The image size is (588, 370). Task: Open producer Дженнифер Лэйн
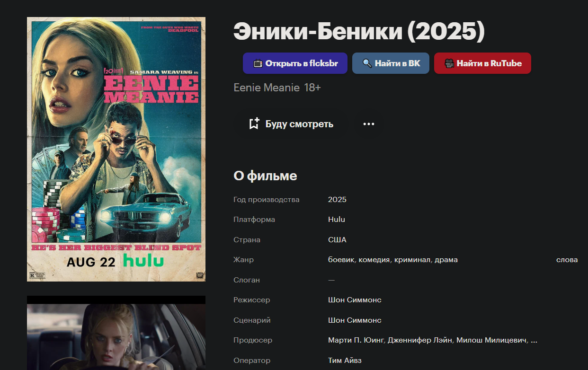[420, 340]
